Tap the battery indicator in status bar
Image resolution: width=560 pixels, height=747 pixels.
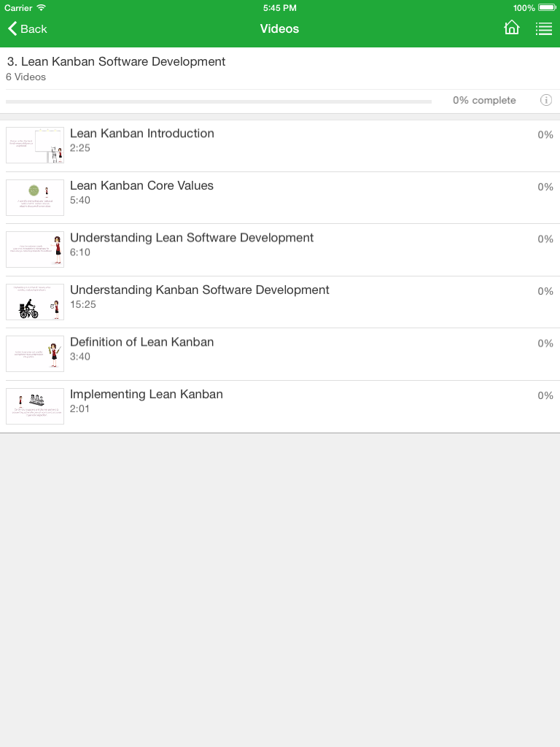click(x=546, y=8)
